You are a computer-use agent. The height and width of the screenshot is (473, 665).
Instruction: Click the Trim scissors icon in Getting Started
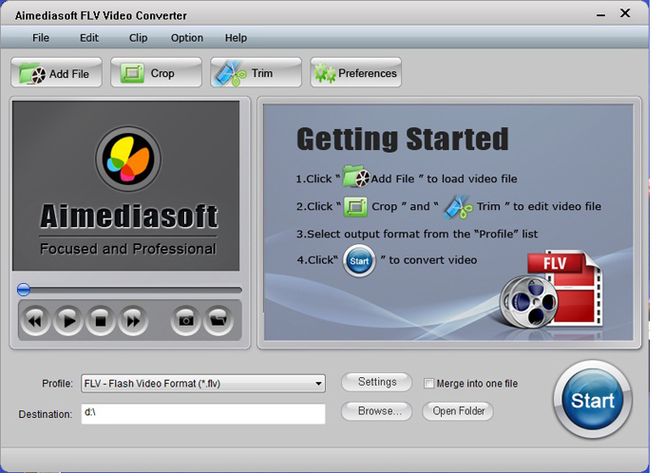(x=458, y=207)
